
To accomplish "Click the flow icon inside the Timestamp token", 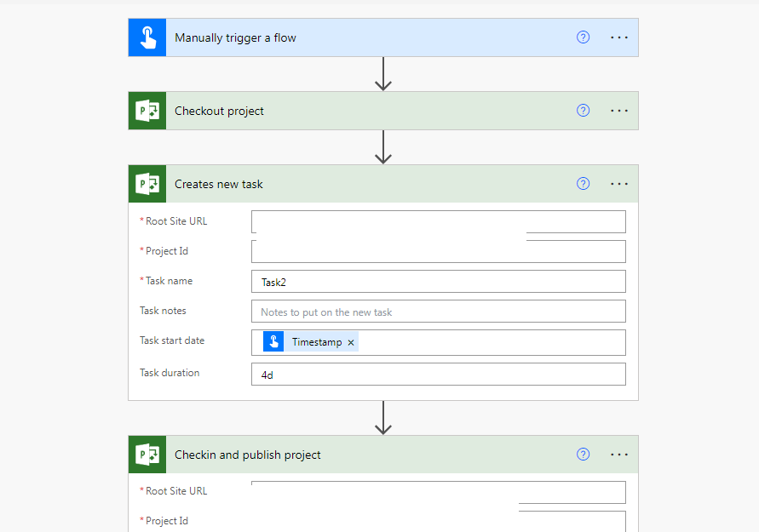I will [x=273, y=341].
